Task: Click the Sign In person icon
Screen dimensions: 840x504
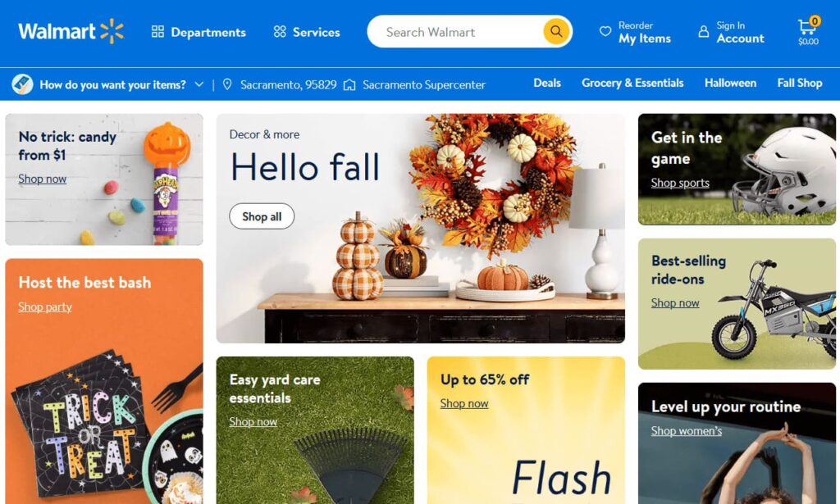Action: click(703, 32)
